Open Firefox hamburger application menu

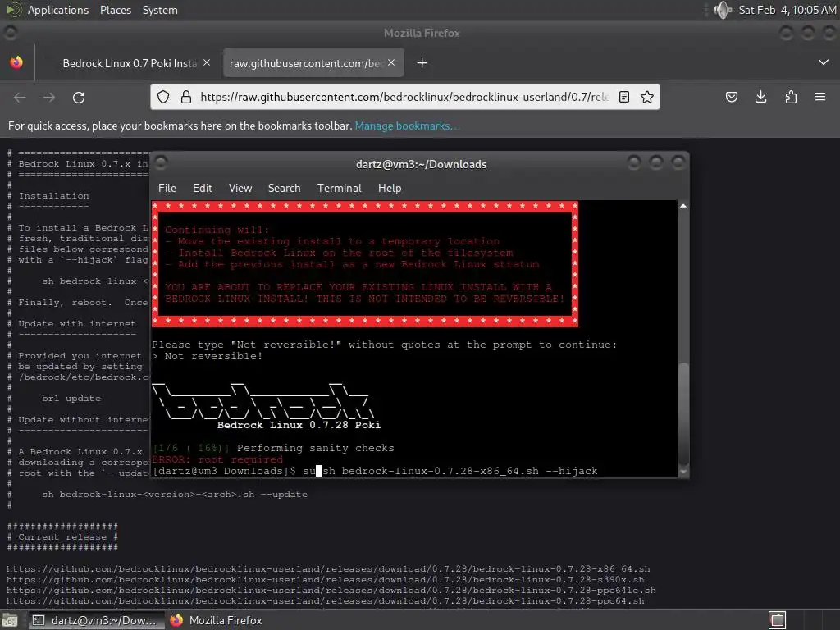click(820, 97)
